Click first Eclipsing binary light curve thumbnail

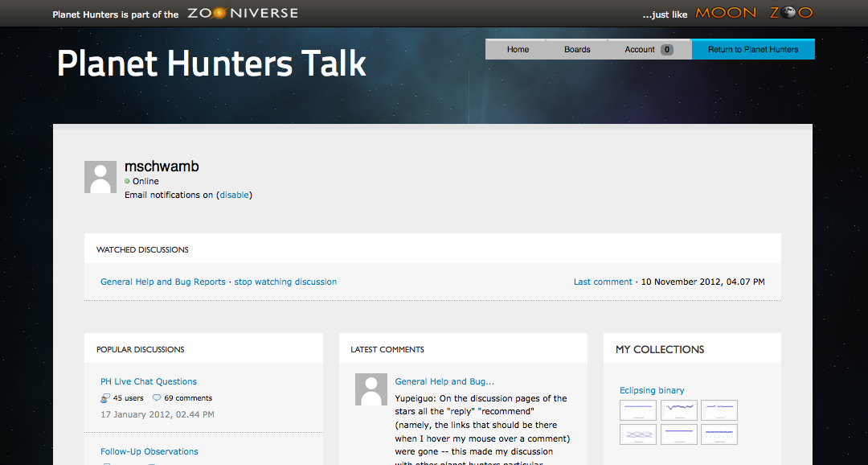pos(638,410)
